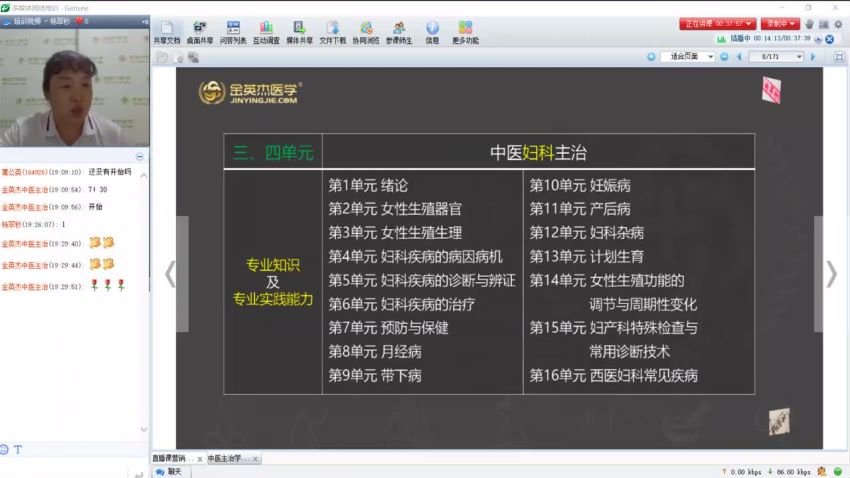Viewport: 850px width, 478px height.
Task: Click the green signal-level icon beside the playback timer
Action: tap(722, 40)
